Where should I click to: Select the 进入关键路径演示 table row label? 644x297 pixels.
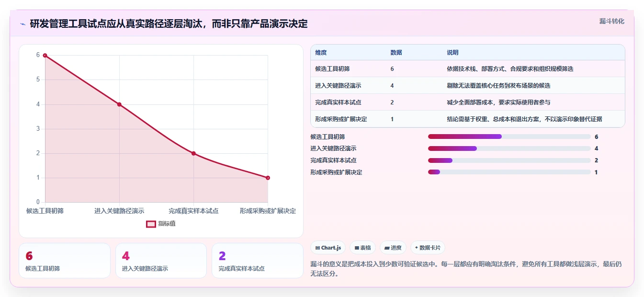(x=338, y=86)
